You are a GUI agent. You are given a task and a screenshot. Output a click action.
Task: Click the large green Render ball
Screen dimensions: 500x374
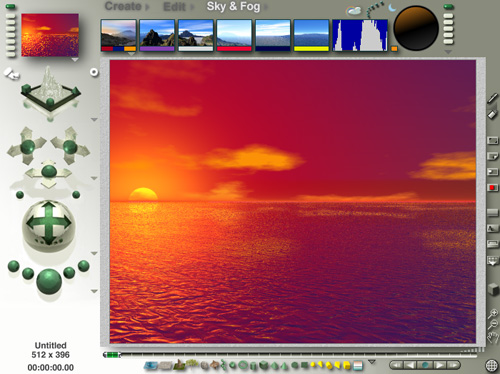[49, 282]
